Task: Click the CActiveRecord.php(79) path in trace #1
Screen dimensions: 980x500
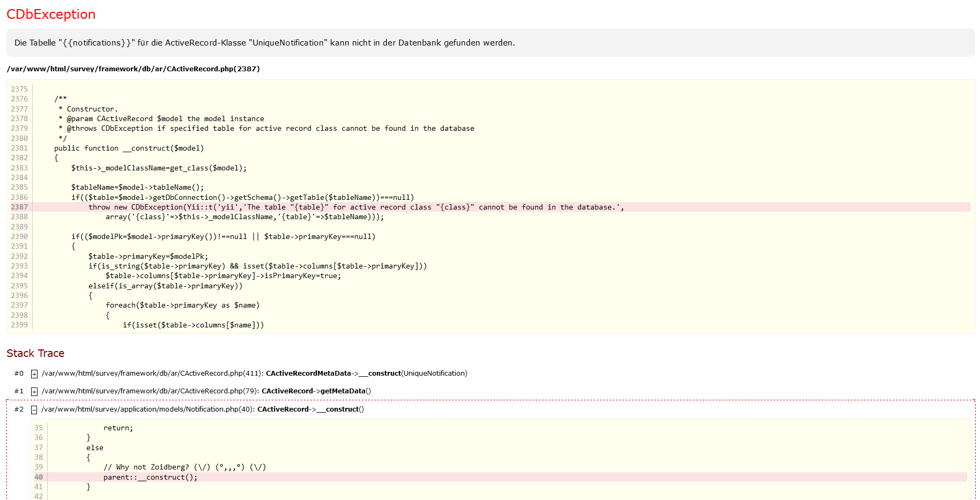Action: coord(150,391)
